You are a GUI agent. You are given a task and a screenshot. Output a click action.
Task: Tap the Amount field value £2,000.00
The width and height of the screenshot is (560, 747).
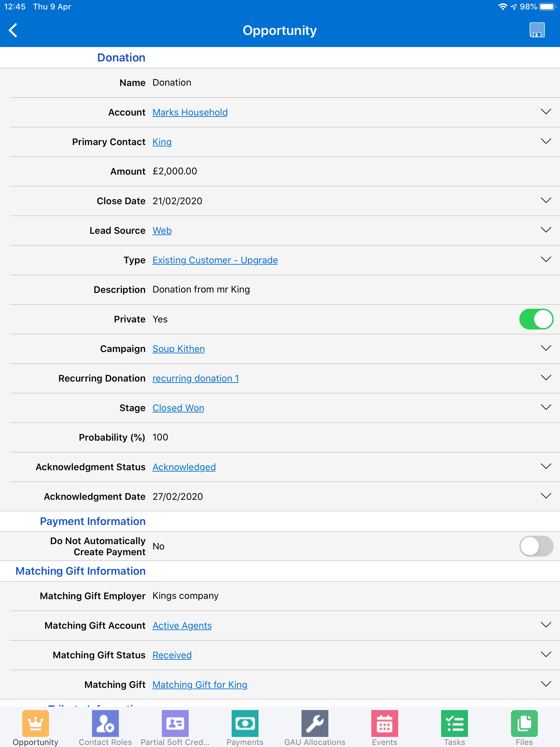(175, 171)
